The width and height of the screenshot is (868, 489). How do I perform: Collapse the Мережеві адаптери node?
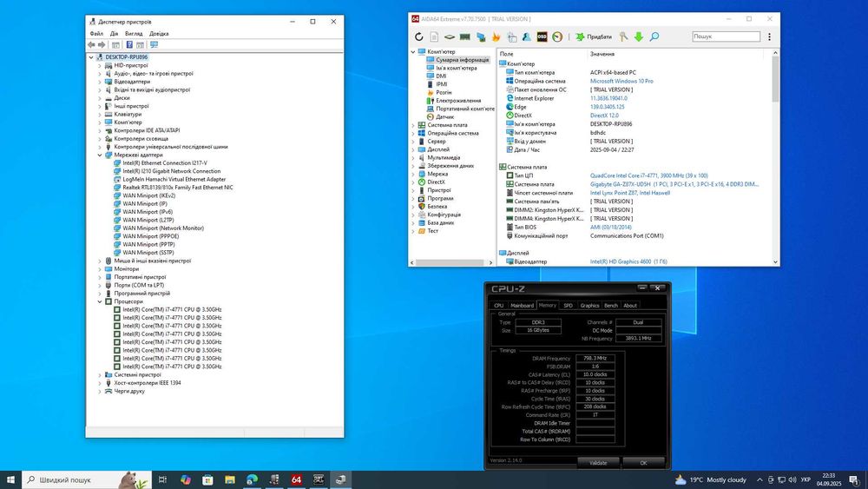(x=100, y=155)
